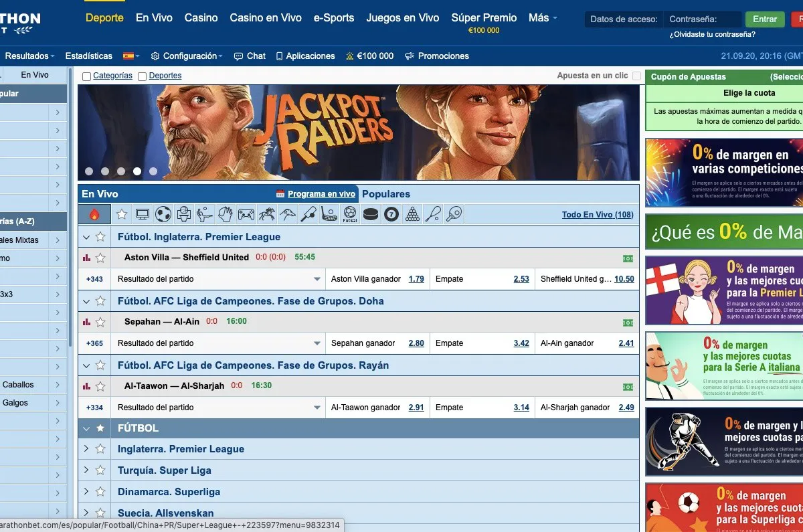803x532 pixels.
Task: Star the Fútbol. Inglaterra. Premier League live header
Action: click(x=100, y=236)
